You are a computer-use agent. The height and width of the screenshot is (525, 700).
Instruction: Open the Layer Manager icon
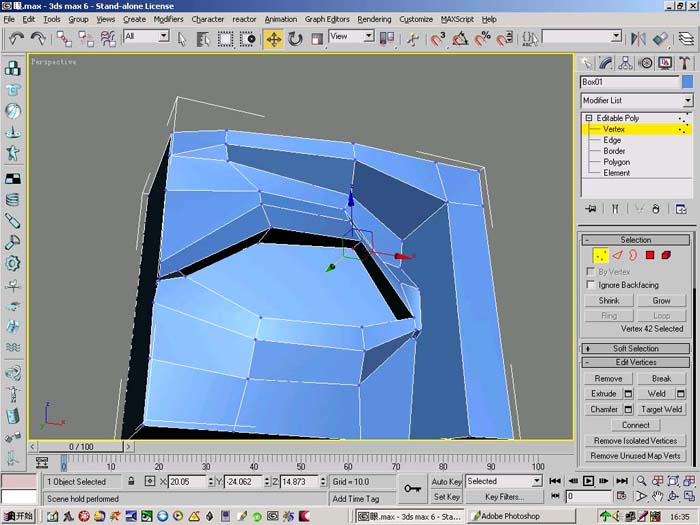(686, 39)
